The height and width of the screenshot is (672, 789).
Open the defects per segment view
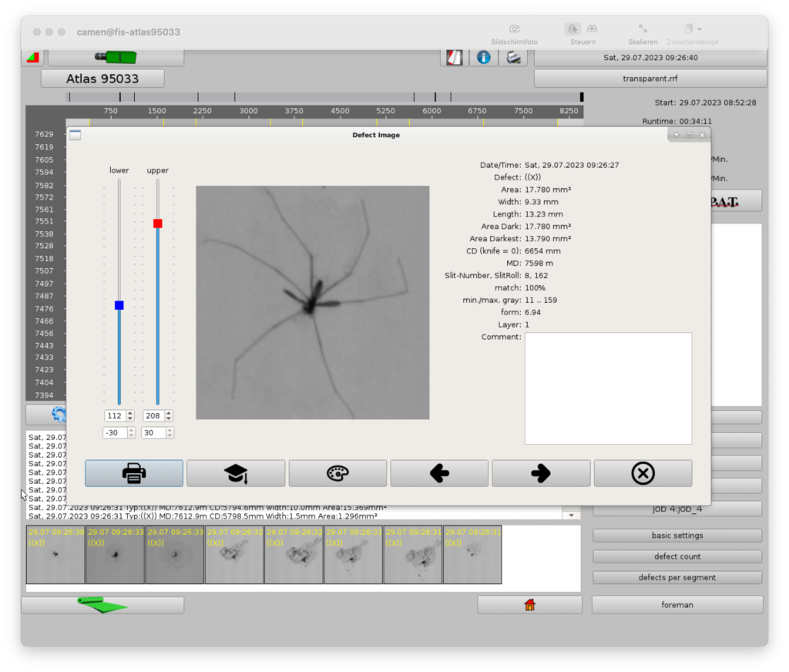677,577
